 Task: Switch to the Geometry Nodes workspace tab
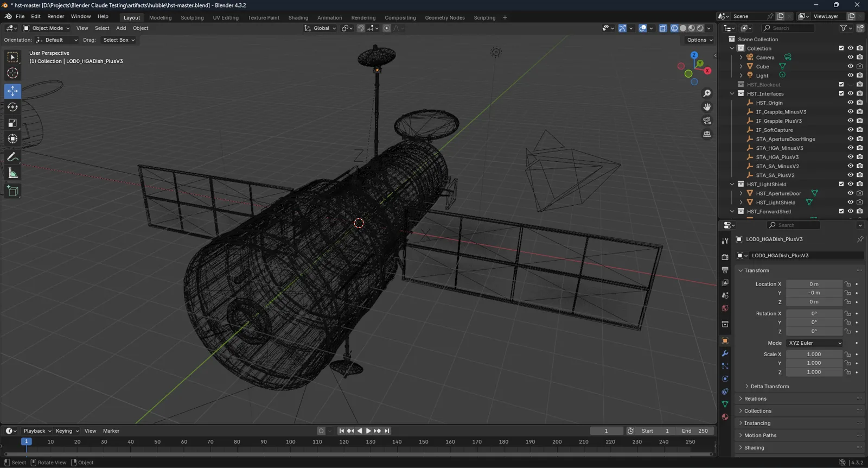coord(445,17)
